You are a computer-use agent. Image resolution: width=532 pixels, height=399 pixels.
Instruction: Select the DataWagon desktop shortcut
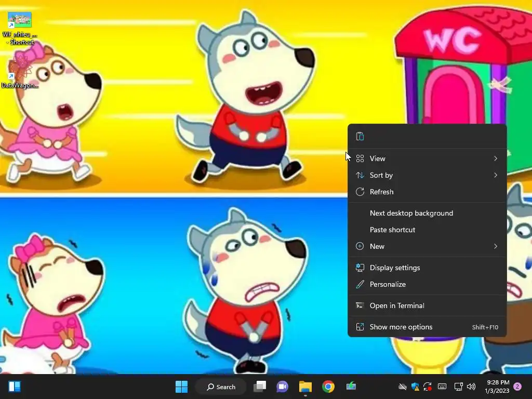tap(20, 72)
